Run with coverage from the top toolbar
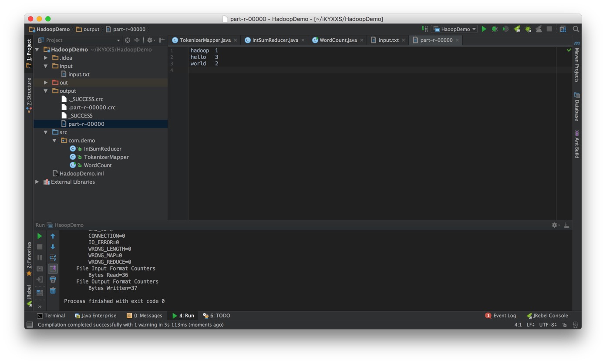Image resolution: width=606 pixels, height=364 pixels. click(505, 29)
